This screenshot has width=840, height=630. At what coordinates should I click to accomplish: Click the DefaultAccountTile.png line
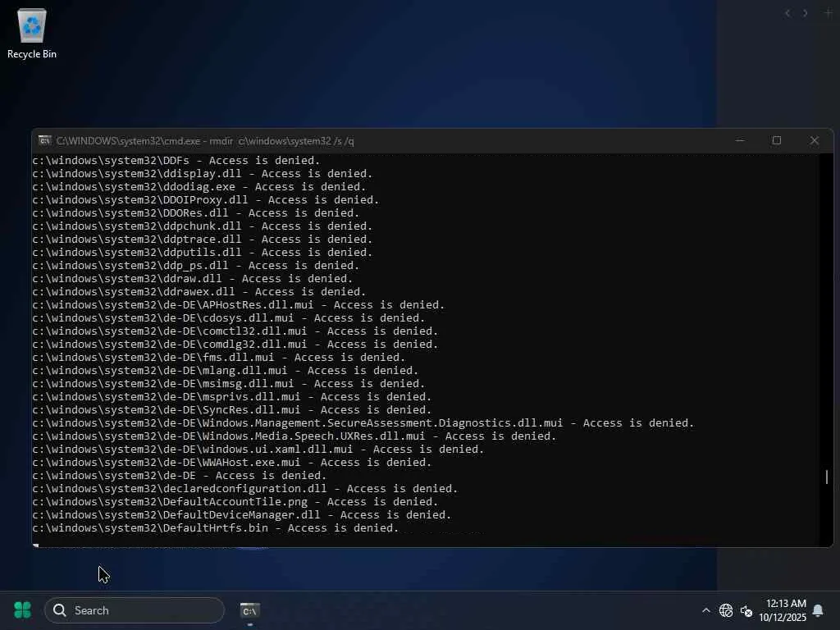pyautogui.click(x=235, y=501)
